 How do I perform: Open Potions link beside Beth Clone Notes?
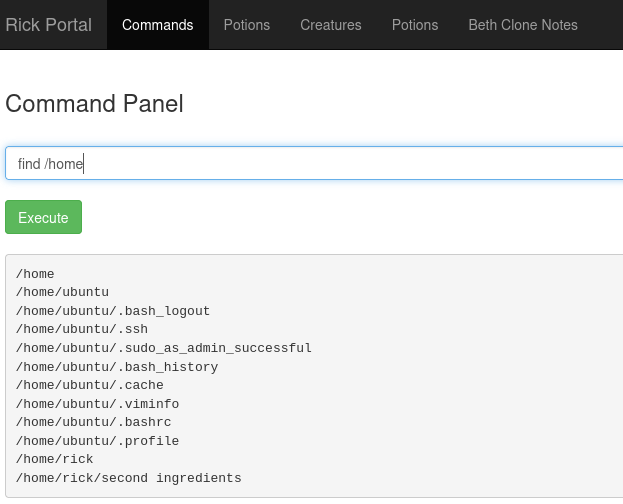point(415,25)
